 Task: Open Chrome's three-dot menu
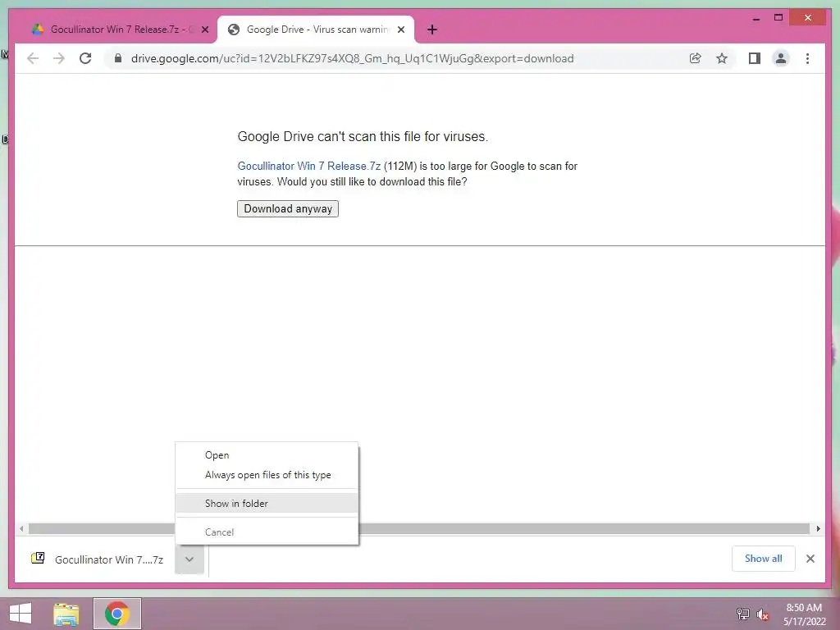point(807,58)
